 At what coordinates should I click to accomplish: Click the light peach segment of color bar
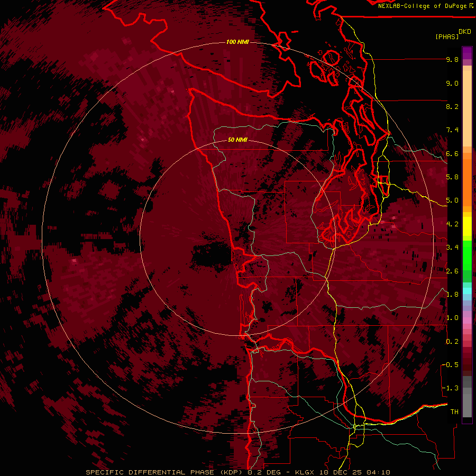pyautogui.click(x=467, y=109)
